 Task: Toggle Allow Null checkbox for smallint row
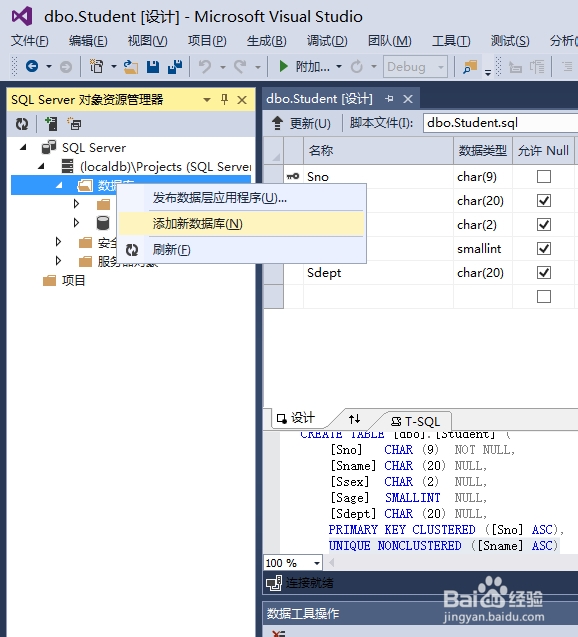click(544, 249)
